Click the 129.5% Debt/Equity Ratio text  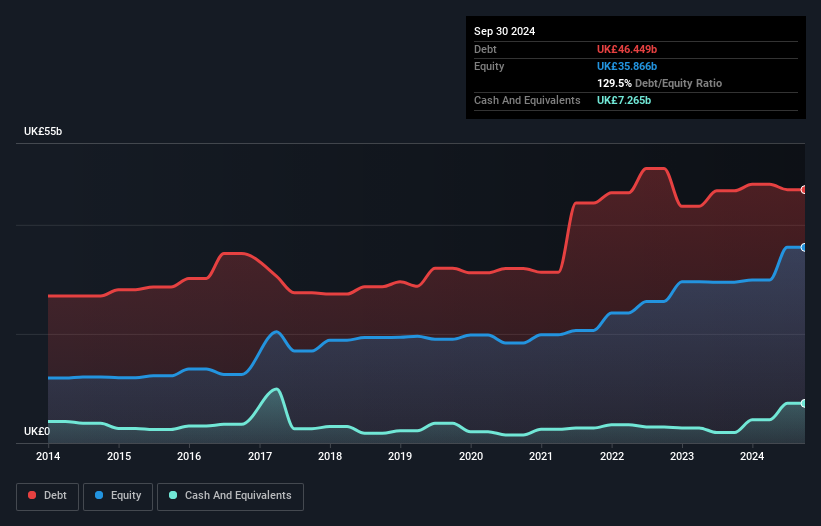tap(659, 83)
